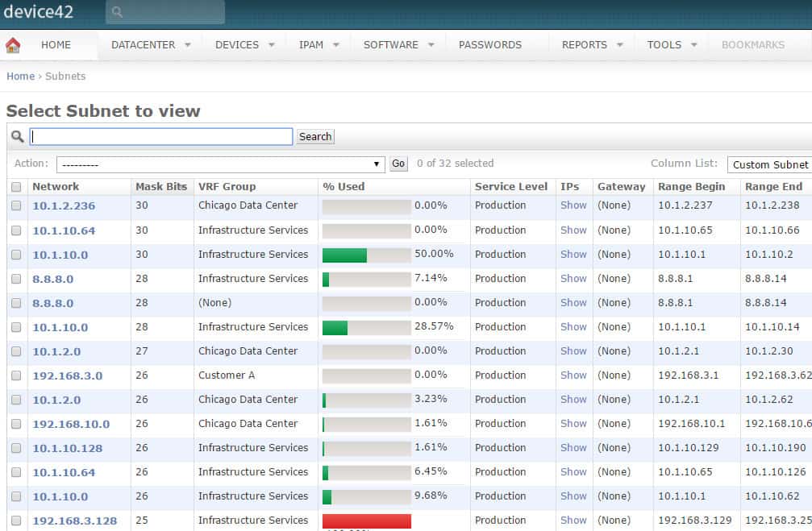This screenshot has height=531, width=812.
Task: Click the 50.00% usage bar
Action: coord(367,255)
